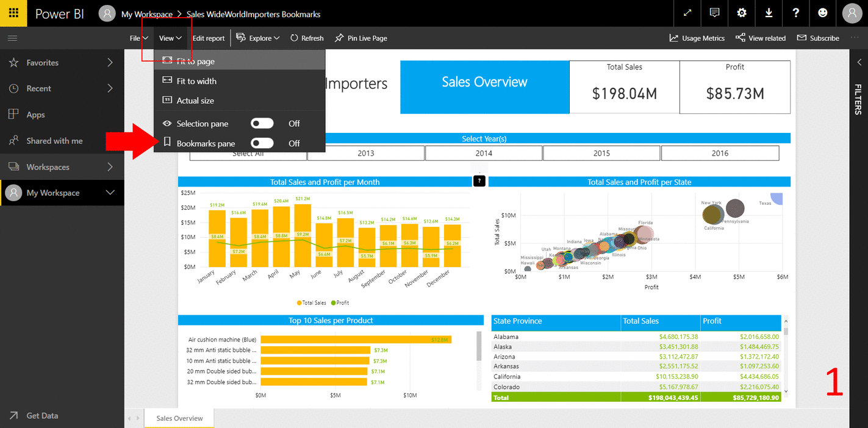The width and height of the screenshot is (868, 428).
Task: Open the feedback smiley menu
Action: pos(823,13)
